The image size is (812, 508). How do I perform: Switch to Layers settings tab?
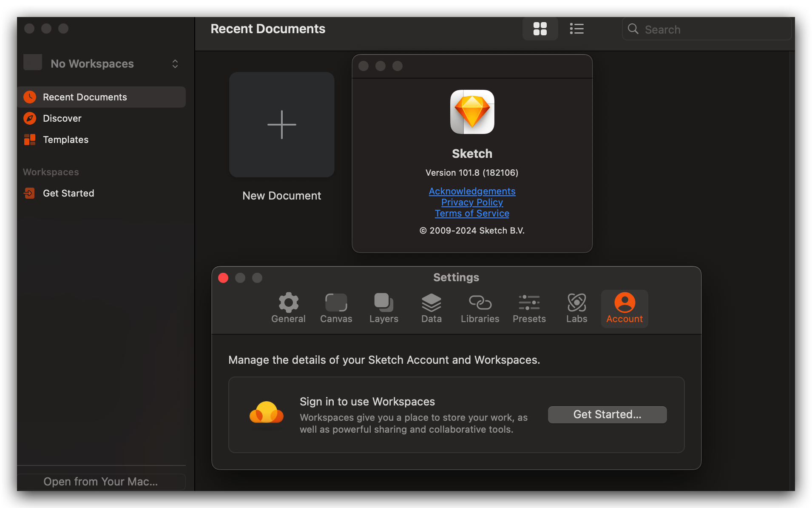pyautogui.click(x=383, y=308)
